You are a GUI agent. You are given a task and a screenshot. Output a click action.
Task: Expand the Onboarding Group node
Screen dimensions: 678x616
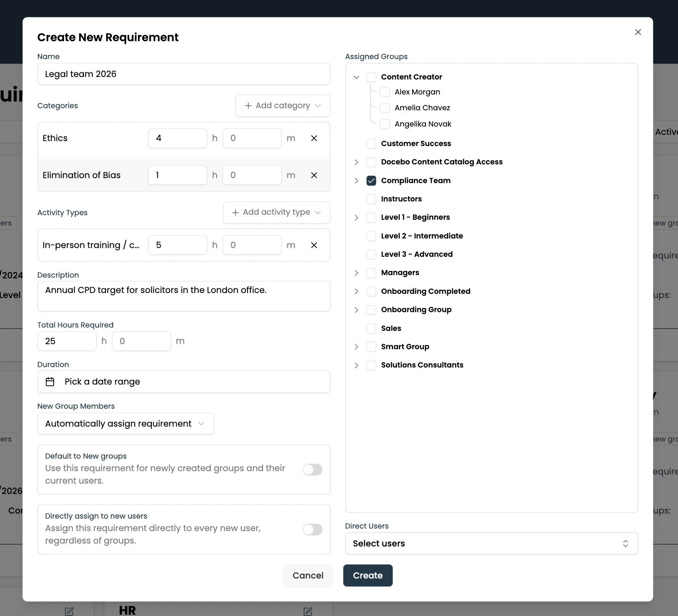(x=356, y=310)
